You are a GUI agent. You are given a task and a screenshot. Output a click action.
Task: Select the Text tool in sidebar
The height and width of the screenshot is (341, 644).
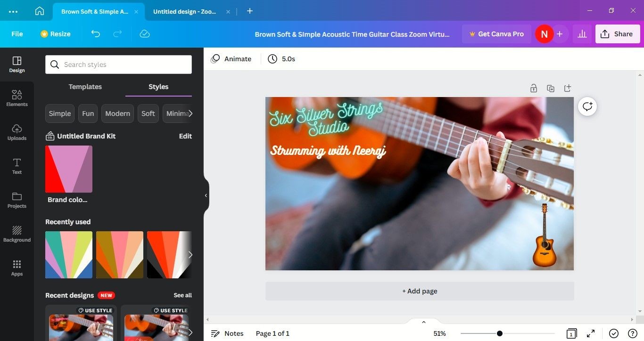point(17,166)
